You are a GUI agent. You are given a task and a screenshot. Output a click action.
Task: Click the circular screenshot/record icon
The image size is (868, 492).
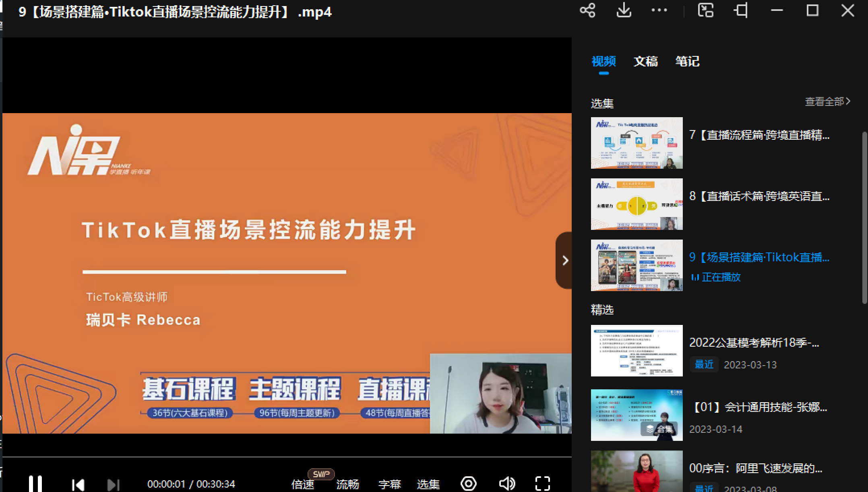click(469, 484)
